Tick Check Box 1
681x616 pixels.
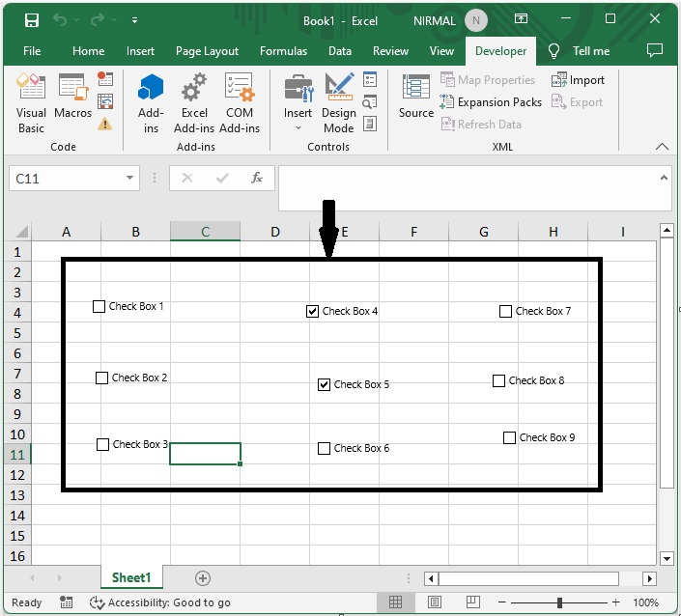tap(99, 306)
